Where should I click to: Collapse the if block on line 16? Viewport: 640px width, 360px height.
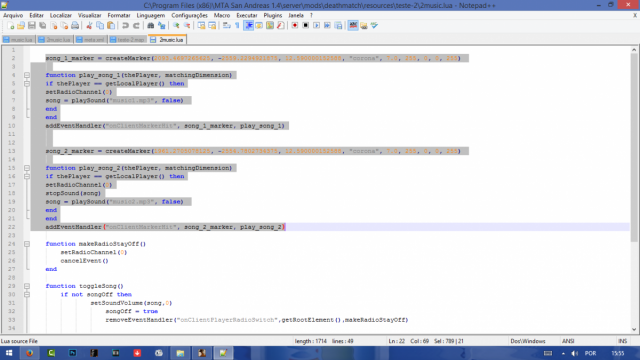point(27,176)
